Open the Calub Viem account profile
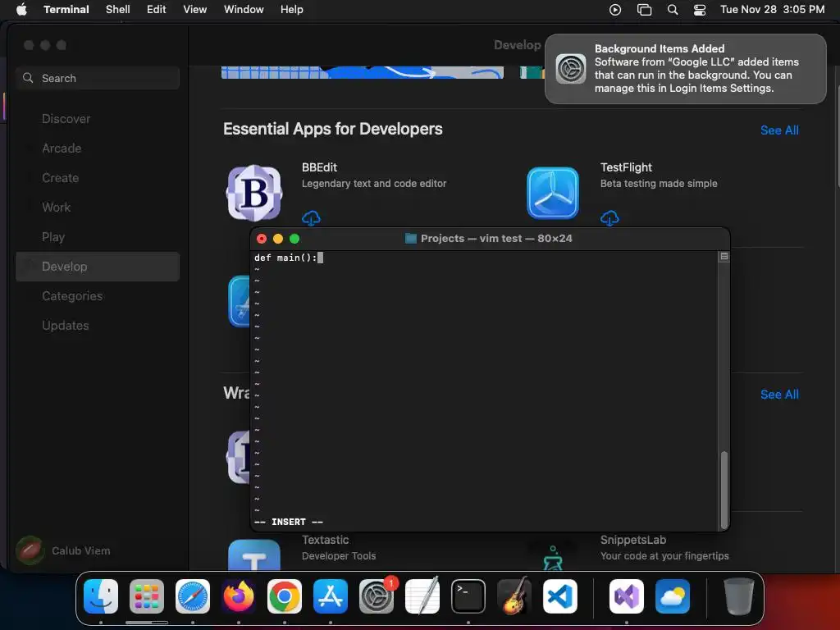 point(64,550)
